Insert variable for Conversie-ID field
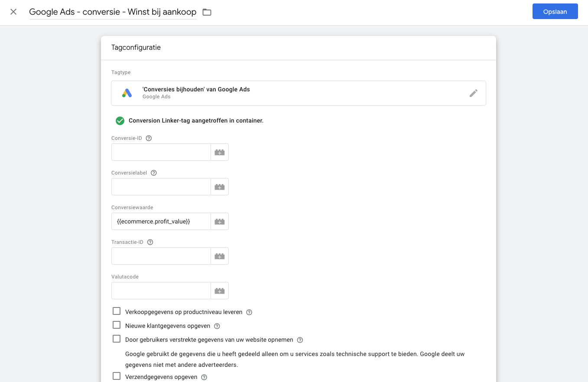The height and width of the screenshot is (382, 588). 220,152
